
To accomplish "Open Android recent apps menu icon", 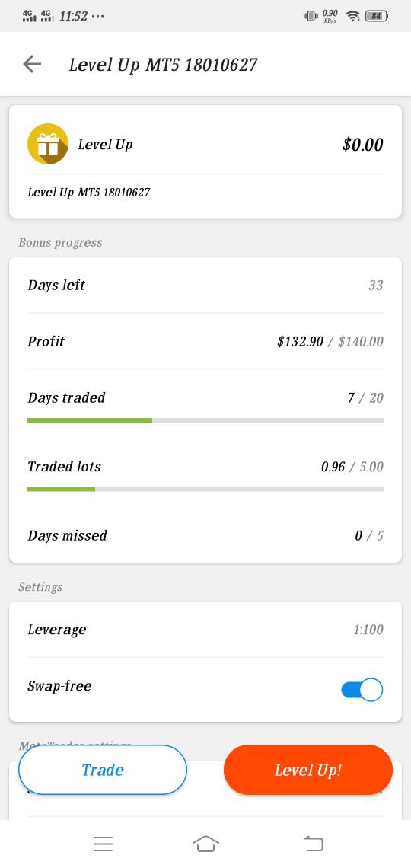I will pos(104,844).
